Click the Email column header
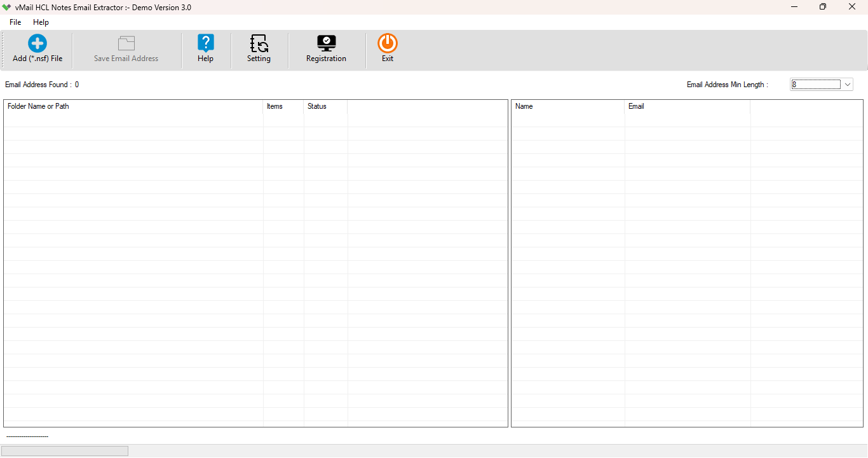The width and height of the screenshot is (868, 458). (x=688, y=106)
